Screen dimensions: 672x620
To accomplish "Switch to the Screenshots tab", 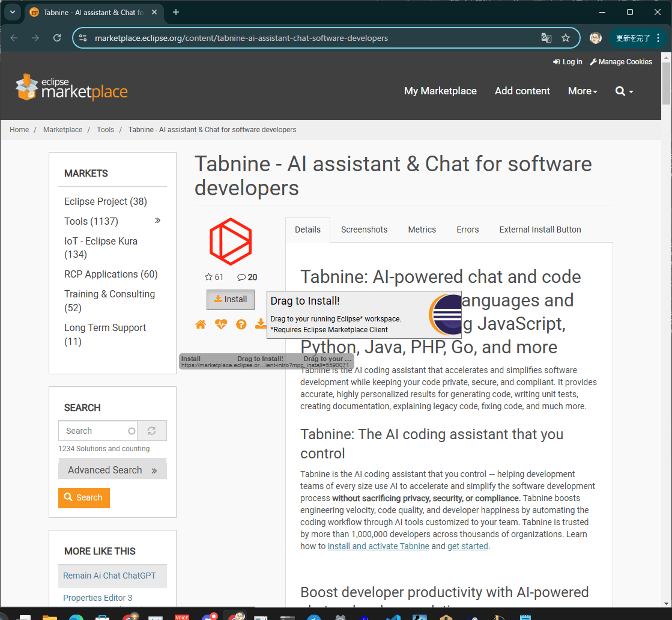I will [x=364, y=229].
